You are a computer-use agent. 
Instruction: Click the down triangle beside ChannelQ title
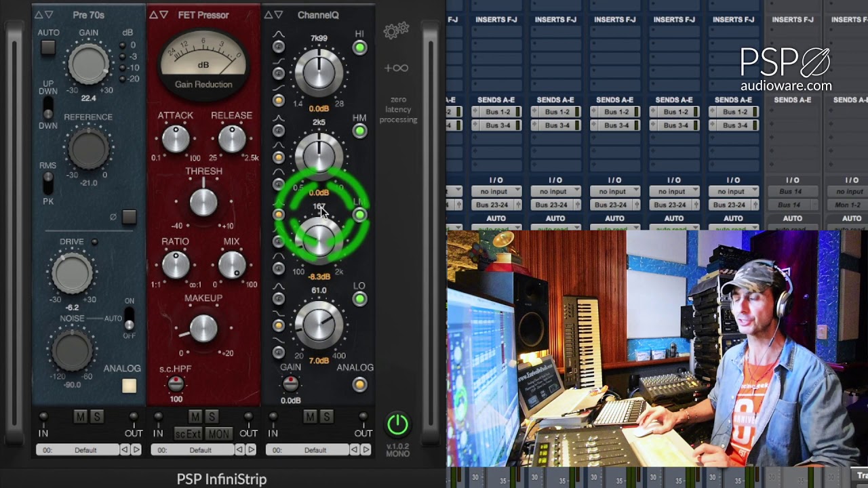tap(279, 15)
